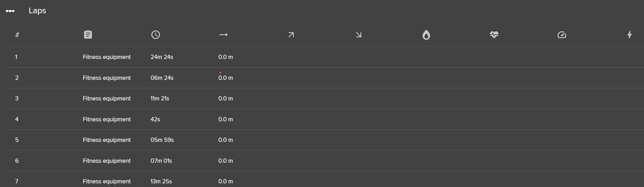Screen dimensions: 644x187
Task: Click the descent down-right arrow column icon
Action: tap(358, 35)
